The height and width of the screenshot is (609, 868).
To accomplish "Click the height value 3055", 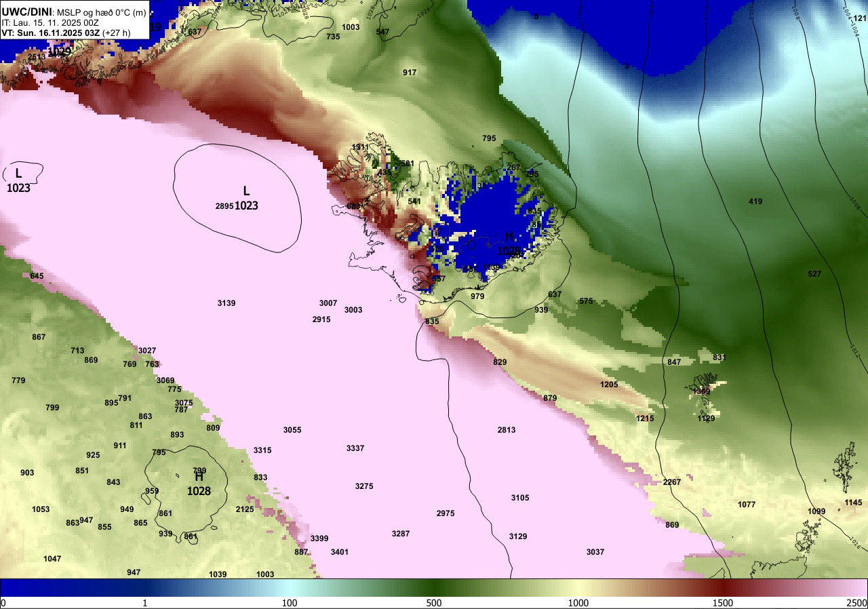I will tap(292, 431).
